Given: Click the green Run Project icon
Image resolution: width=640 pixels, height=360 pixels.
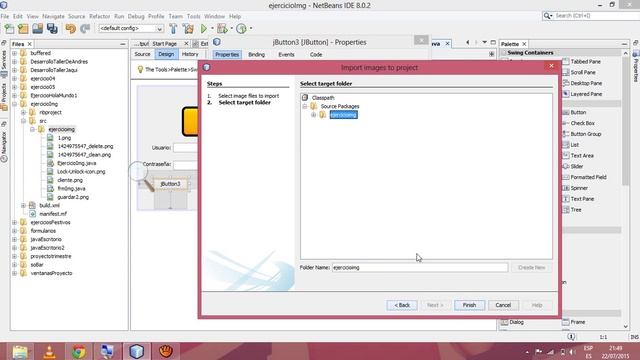Looking at the screenshot, I should [204, 29].
